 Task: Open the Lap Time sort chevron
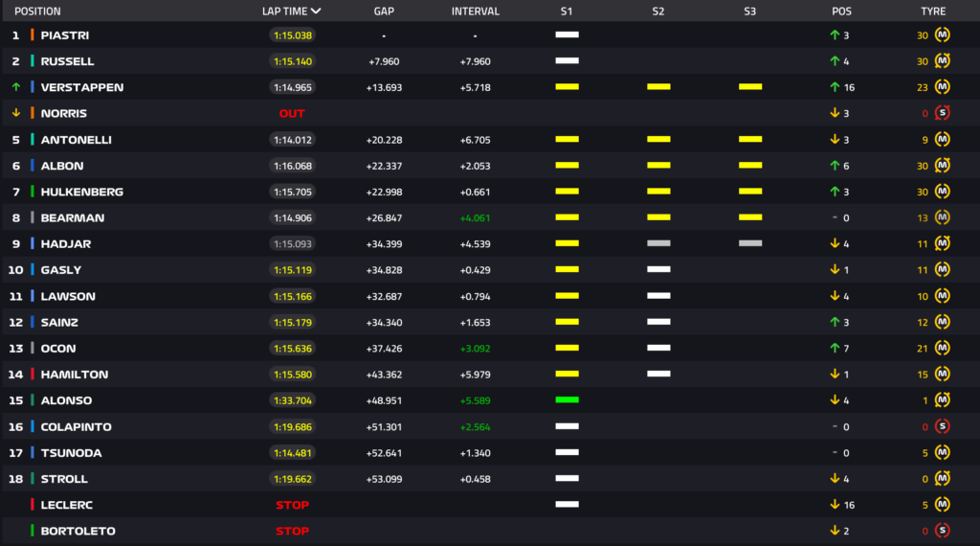316,11
